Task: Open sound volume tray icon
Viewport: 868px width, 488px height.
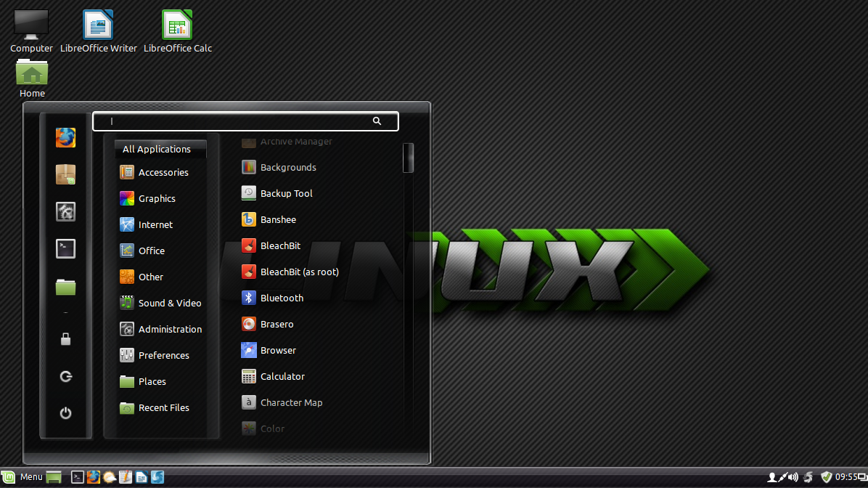Action: 793,477
